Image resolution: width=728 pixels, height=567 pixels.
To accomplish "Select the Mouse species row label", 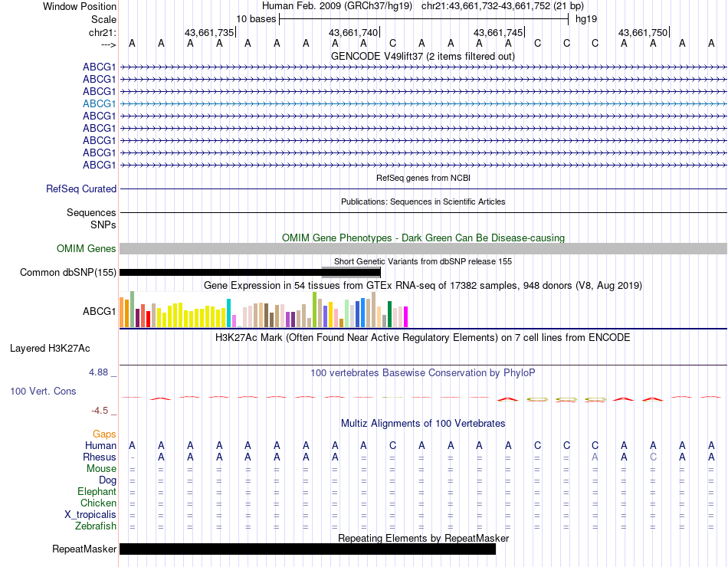I will pyautogui.click(x=101, y=469).
